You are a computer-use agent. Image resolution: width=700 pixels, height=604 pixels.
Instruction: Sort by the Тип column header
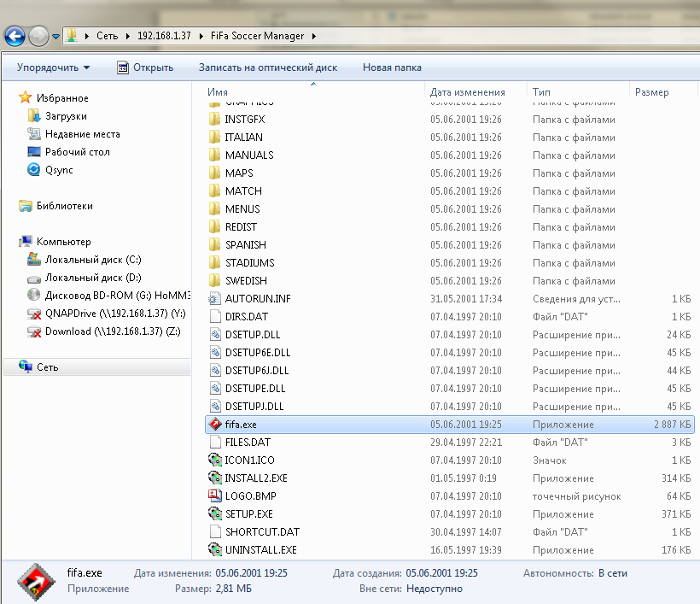point(541,92)
